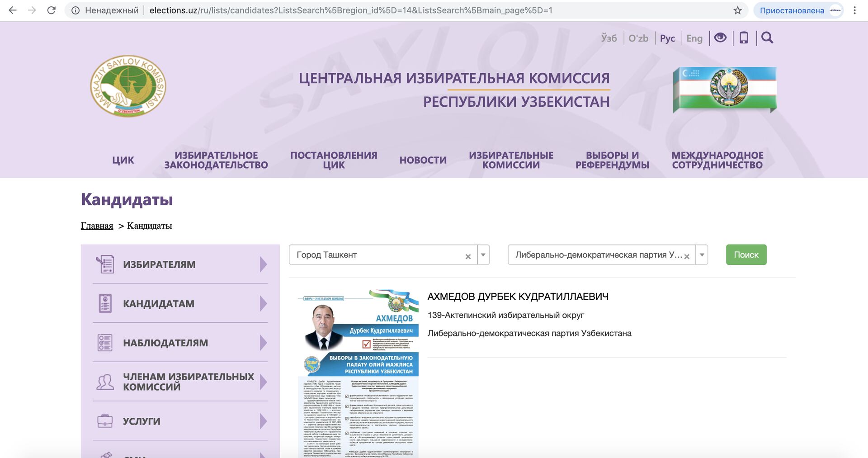Open the УСЛУГИ sidebar item
Image resolution: width=868 pixels, height=458 pixels.
pyautogui.click(x=180, y=421)
